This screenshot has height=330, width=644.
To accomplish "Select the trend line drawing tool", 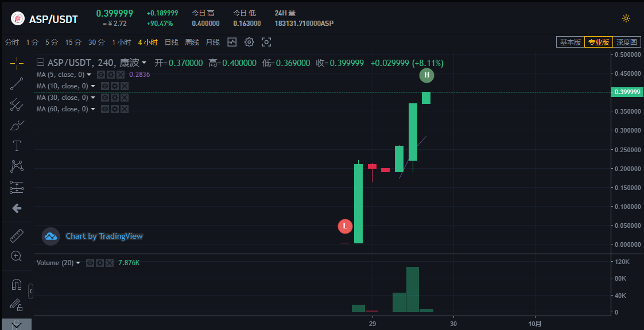I will click(17, 84).
